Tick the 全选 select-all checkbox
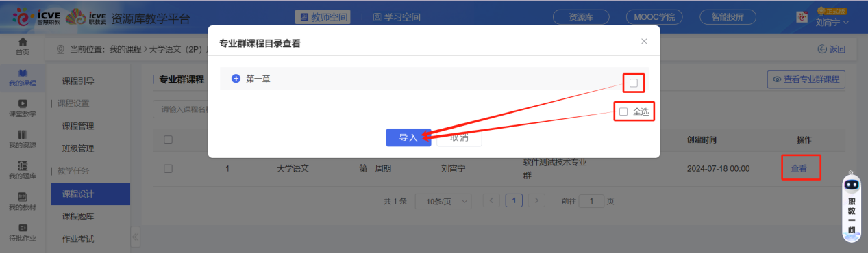 [623, 111]
